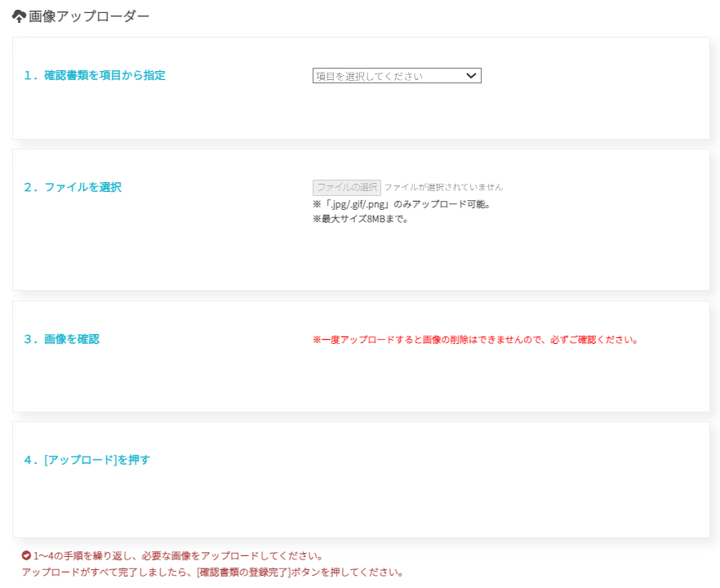Click the 画像アップローダー heading text

coord(89,16)
